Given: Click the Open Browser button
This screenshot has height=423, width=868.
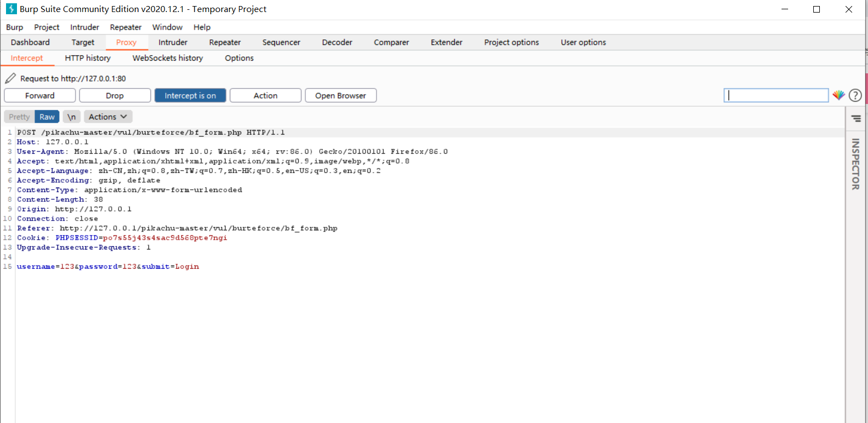Looking at the screenshot, I should pyautogui.click(x=340, y=95).
